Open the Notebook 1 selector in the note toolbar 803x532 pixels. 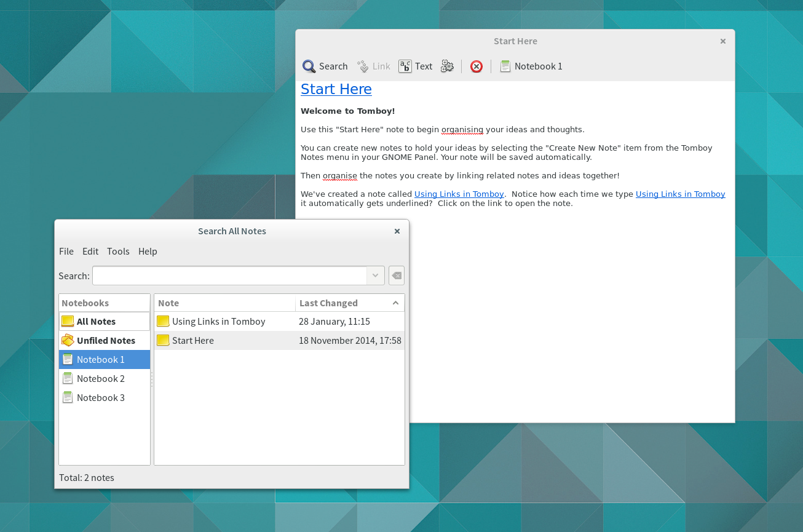click(x=531, y=66)
